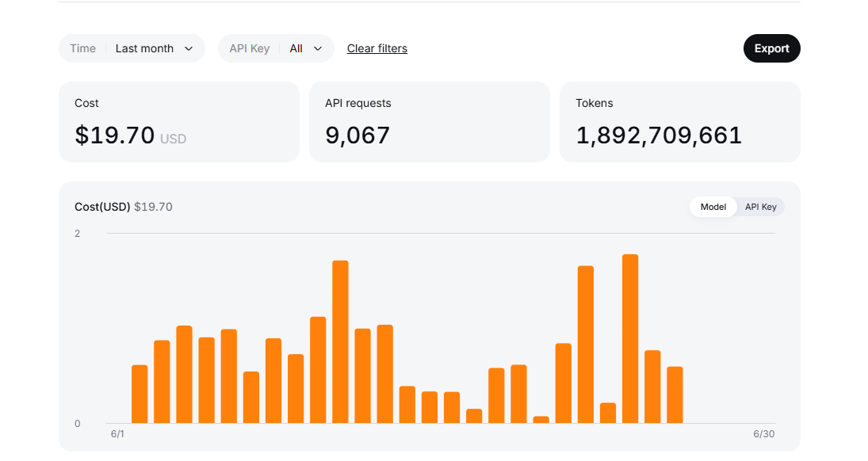Screen dimensions: 868x461
Task: Open the API Key filter chevron
Action: 318,48
